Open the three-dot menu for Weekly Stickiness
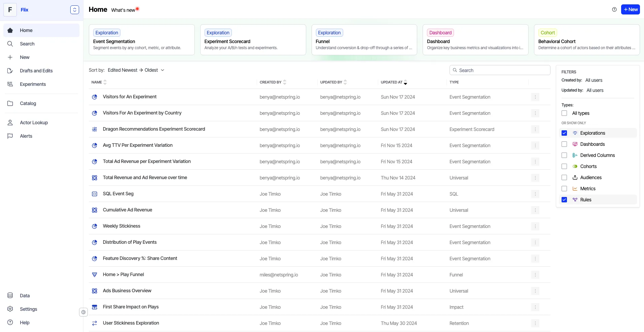644x332 pixels. tap(535, 226)
